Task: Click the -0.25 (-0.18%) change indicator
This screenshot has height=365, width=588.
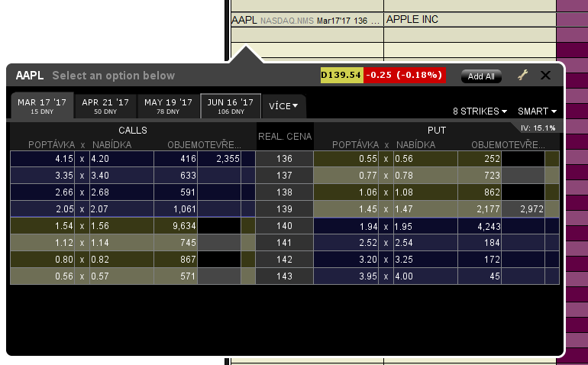Action: [404, 75]
